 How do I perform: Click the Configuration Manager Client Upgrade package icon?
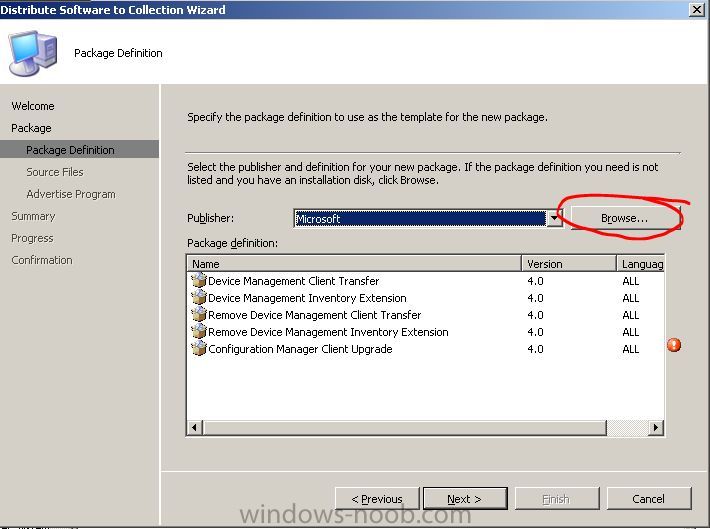pos(198,349)
